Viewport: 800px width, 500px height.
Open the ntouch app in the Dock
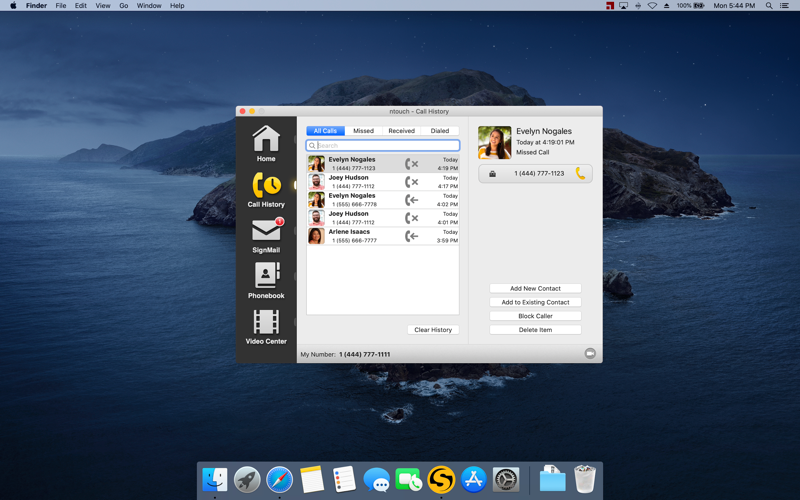[x=441, y=480]
